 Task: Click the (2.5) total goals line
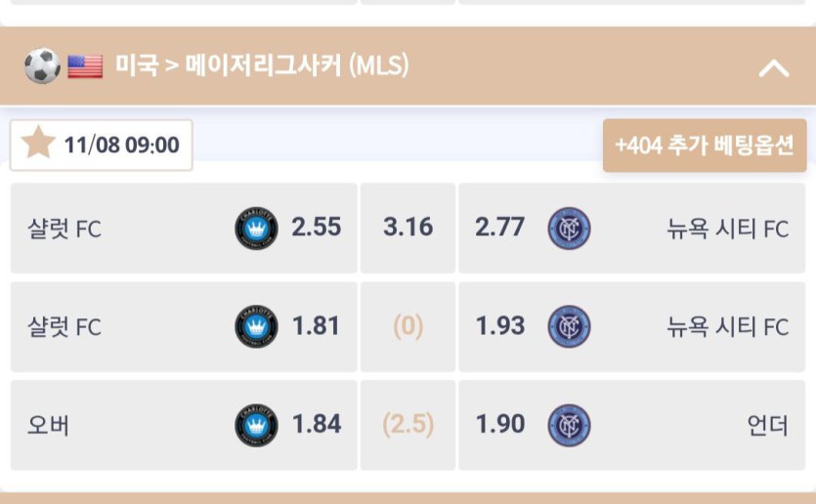coord(408,425)
